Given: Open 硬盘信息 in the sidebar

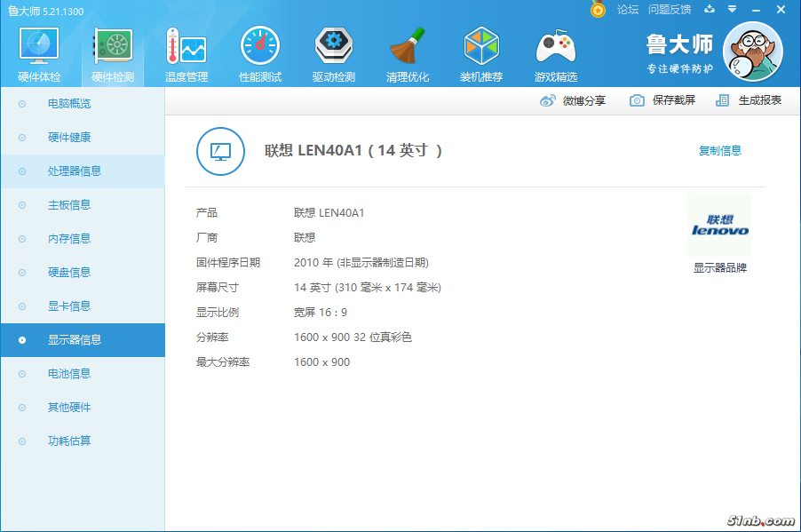Looking at the screenshot, I should click(x=69, y=273).
